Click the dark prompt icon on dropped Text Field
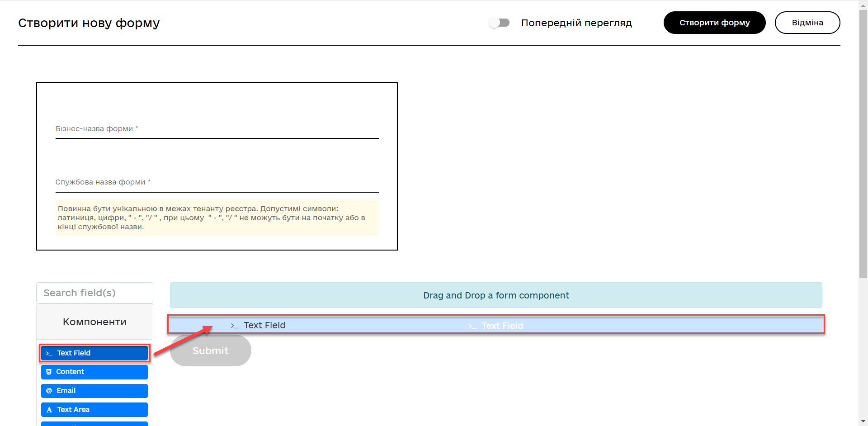868x426 pixels. (x=235, y=326)
